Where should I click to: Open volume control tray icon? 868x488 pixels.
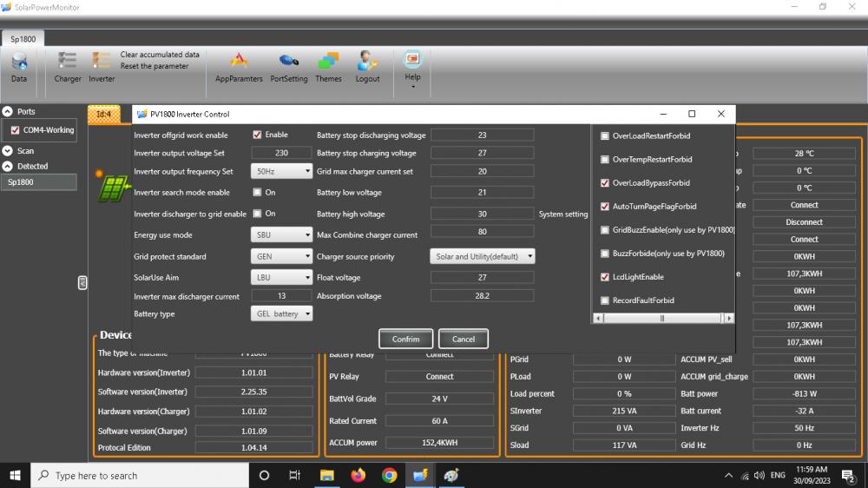759,475
